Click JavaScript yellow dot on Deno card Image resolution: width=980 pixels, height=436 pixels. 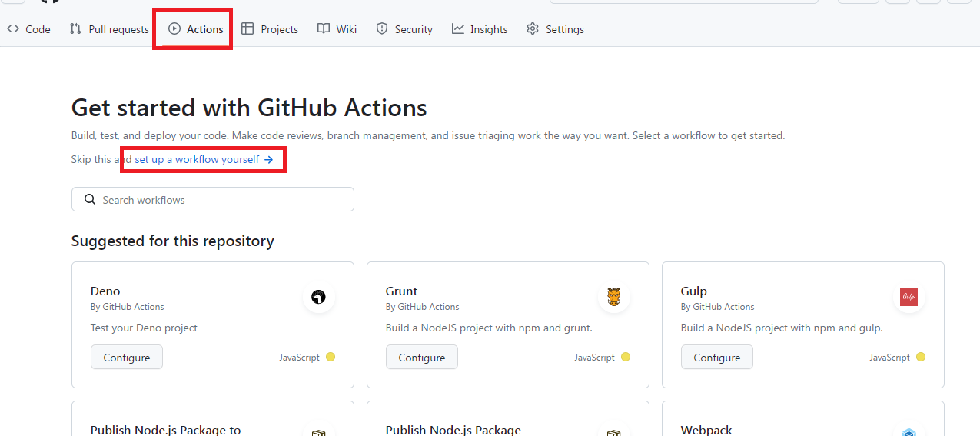coord(331,357)
